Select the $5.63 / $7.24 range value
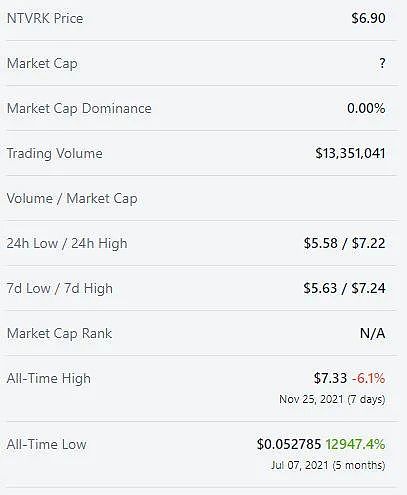The width and height of the screenshot is (407, 495). coord(344,288)
